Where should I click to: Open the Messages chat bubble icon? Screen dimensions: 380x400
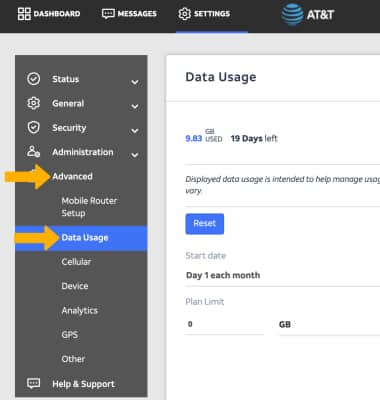(x=108, y=14)
